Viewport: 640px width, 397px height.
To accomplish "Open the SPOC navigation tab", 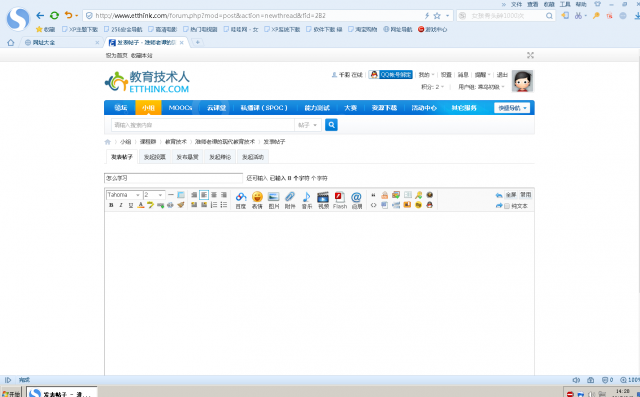I will point(264,108).
